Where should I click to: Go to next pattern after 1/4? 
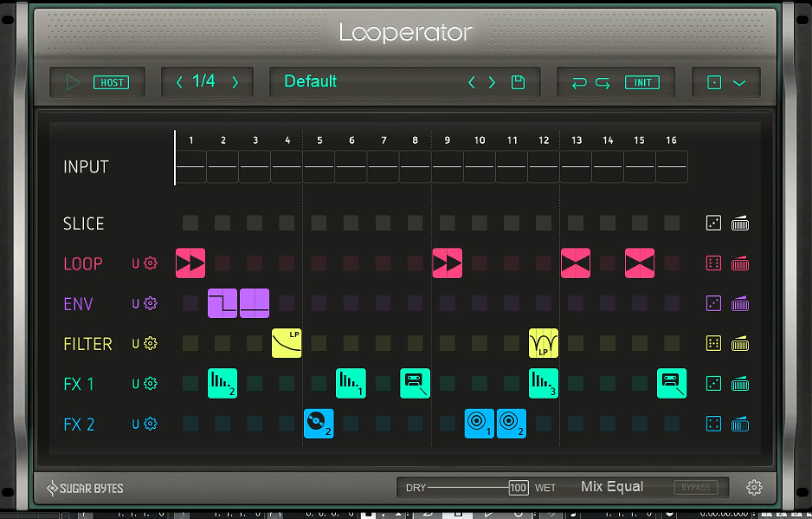(x=235, y=82)
